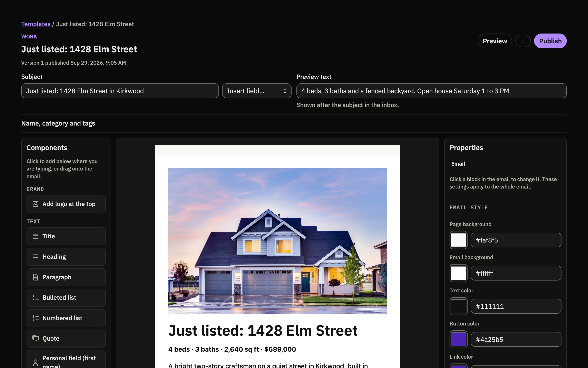Click the Subject input field
588x368 pixels.
tap(120, 91)
